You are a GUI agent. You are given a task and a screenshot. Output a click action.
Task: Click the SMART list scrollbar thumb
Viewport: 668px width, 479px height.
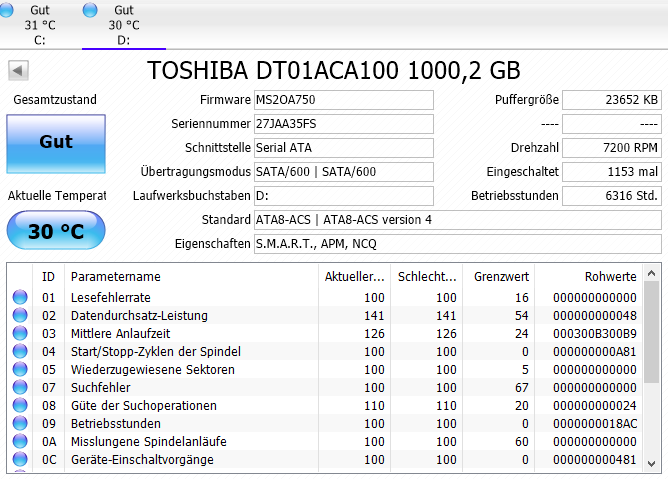point(651,332)
